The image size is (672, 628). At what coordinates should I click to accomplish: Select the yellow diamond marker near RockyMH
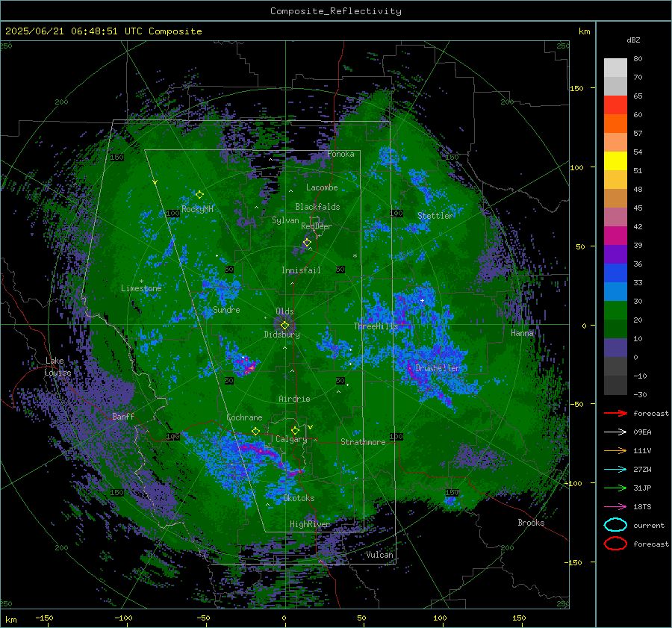tap(199, 195)
